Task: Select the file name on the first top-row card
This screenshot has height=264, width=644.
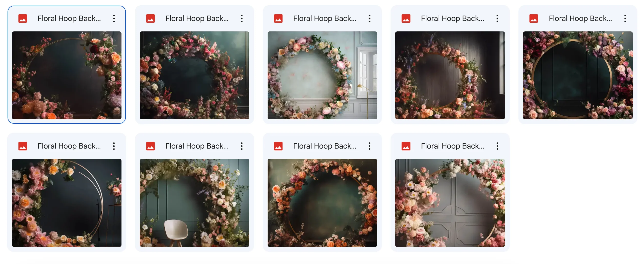Action: (69, 19)
